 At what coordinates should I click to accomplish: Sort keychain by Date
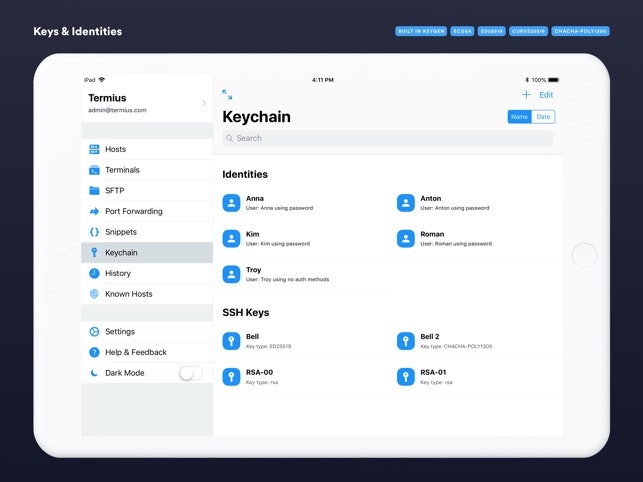click(x=543, y=117)
